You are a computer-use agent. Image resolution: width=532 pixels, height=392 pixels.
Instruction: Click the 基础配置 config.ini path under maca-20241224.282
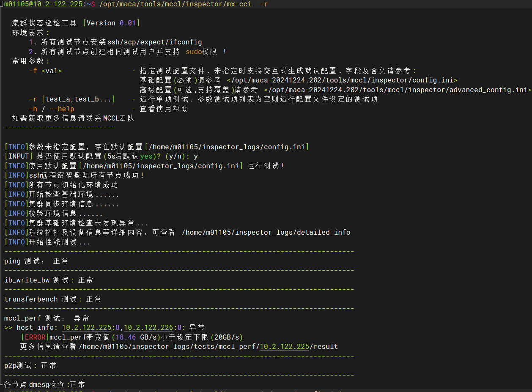342,80
